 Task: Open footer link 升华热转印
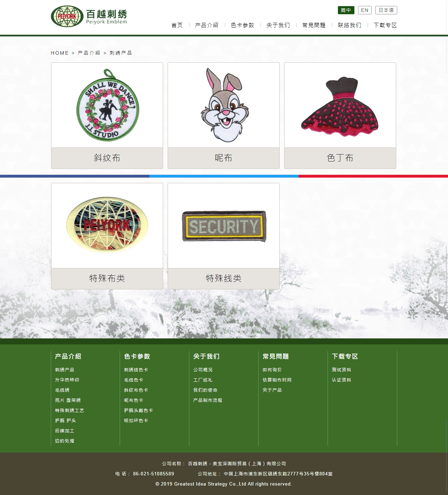(67, 380)
